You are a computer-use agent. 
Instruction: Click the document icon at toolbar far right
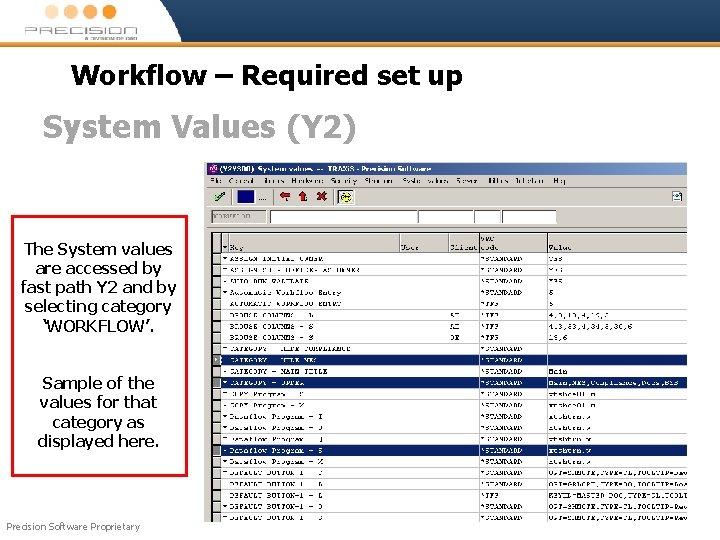click(x=677, y=197)
